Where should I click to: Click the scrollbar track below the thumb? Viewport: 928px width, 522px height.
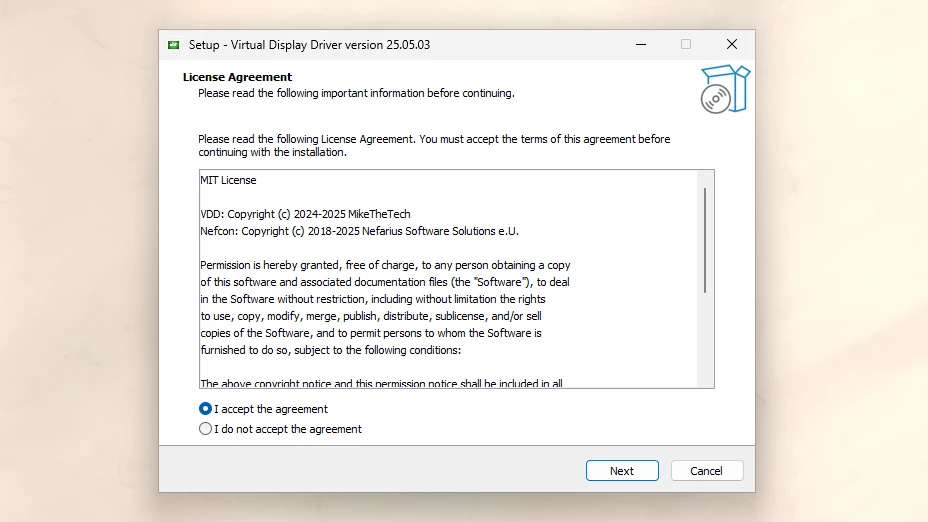pyautogui.click(x=705, y=340)
